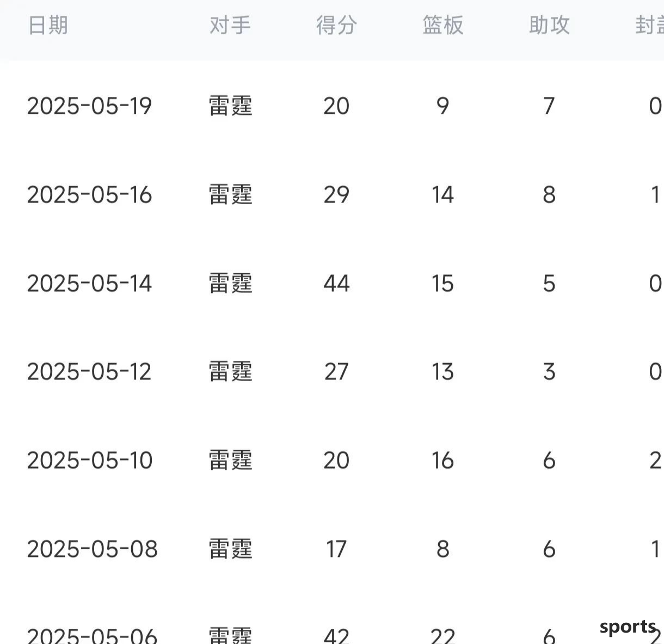
Task: Click the sports watermark label
Action: tap(628, 627)
